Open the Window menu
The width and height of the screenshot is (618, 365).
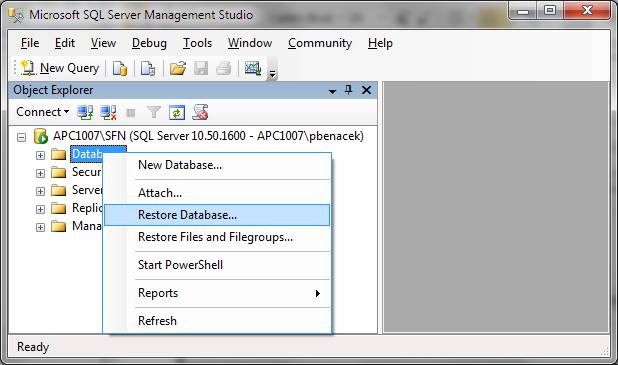(250, 43)
